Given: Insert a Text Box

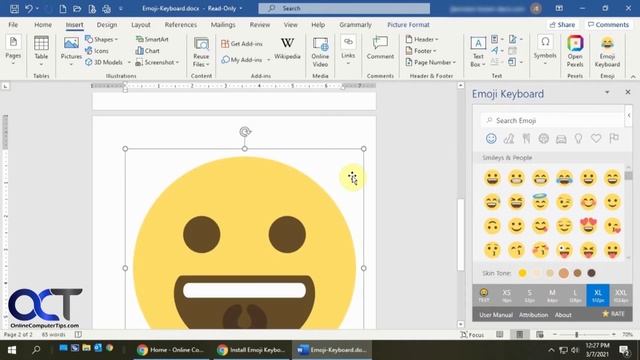Looking at the screenshot, I should (x=478, y=52).
